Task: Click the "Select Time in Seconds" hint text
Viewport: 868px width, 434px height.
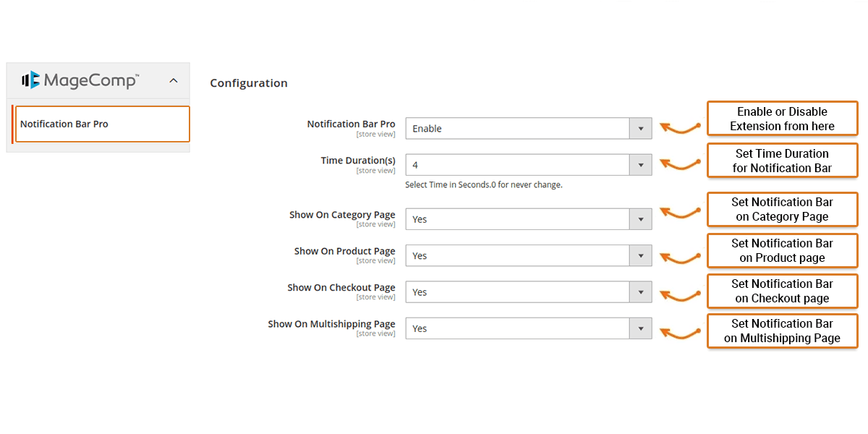Action: pos(484,185)
